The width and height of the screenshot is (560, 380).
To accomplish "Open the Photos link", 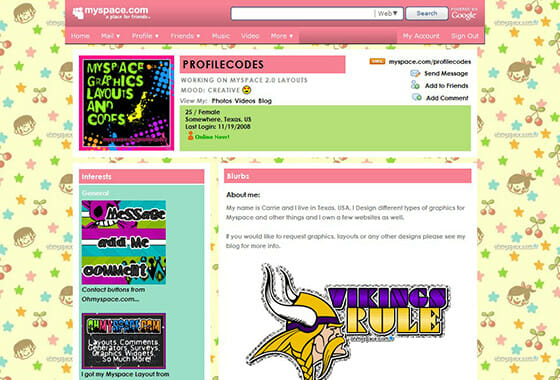I will tap(222, 101).
